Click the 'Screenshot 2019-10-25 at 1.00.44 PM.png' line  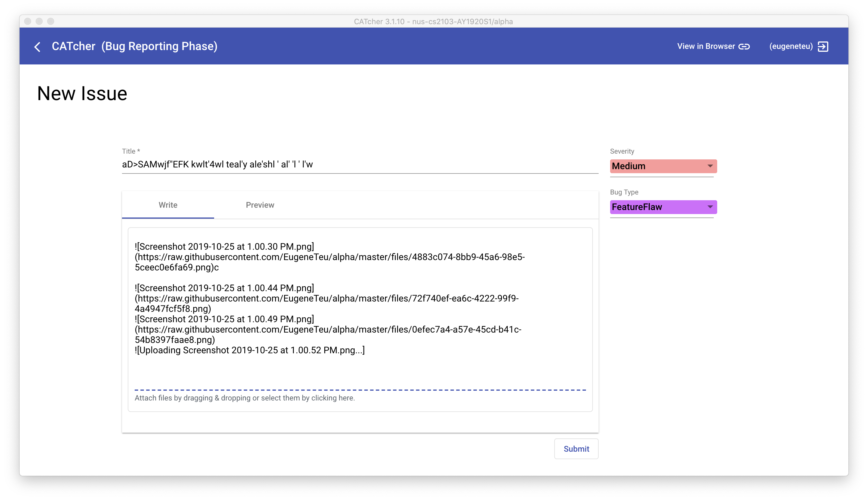click(224, 288)
